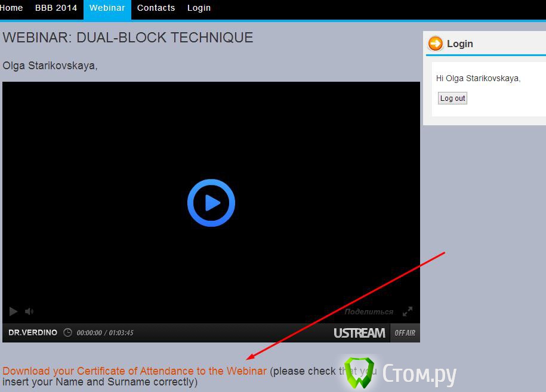Mute the video with the speaker icon
The width and height of the screenshot is (546, 392).
(x=29, y=311)
